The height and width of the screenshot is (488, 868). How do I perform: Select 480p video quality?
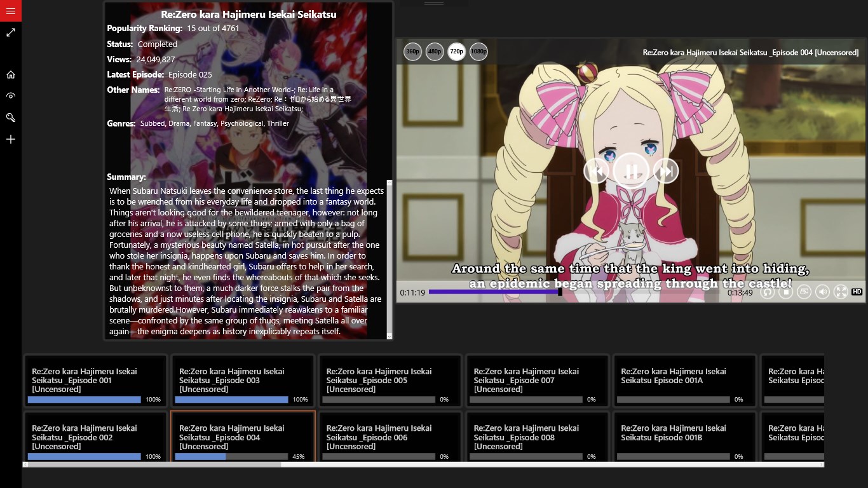435,51
